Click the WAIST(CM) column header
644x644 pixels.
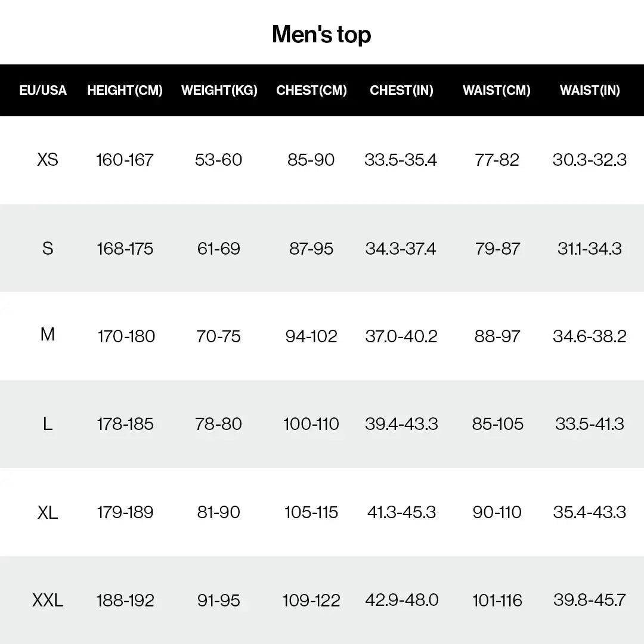(x=497, y=91)
